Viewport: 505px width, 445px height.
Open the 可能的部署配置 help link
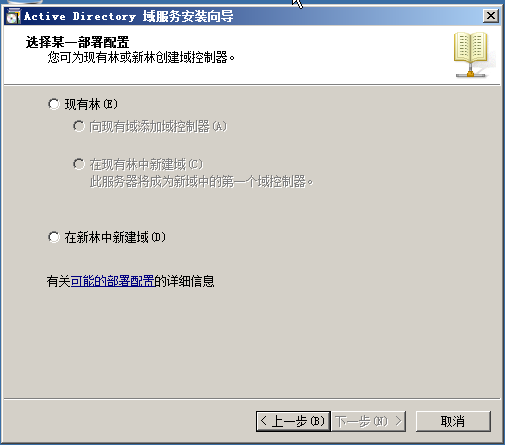(x=112, y=281)
